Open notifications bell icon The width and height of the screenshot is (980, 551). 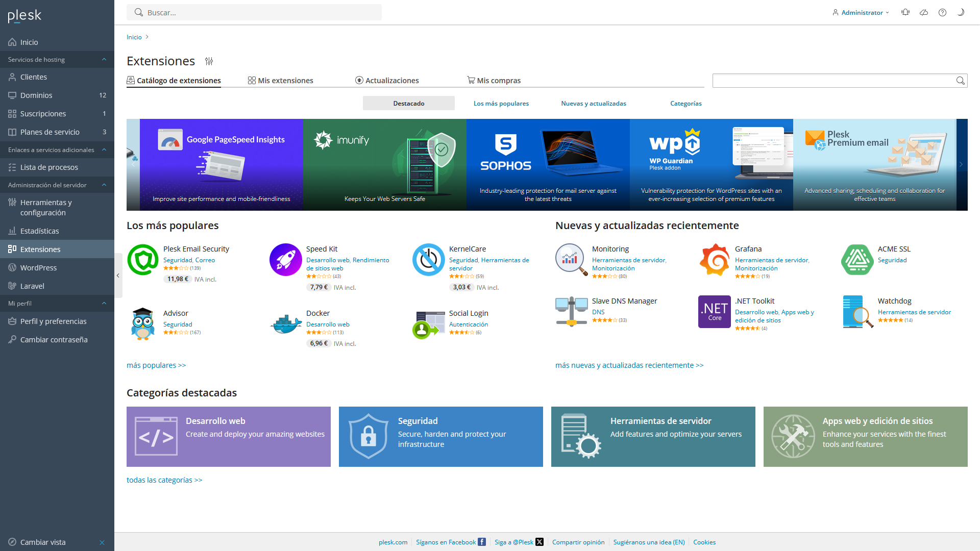905,12
